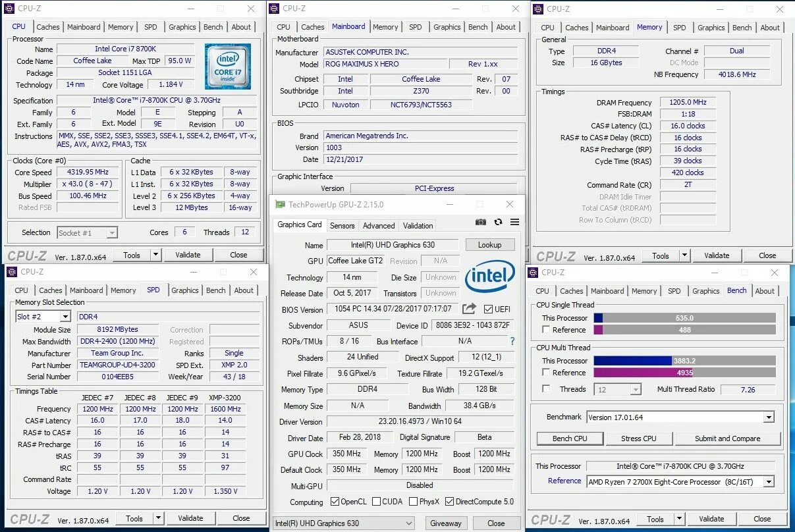Click the GPU-Z refresh icon
The width and height of the screenshot is (795, 532).
point(498,223)
